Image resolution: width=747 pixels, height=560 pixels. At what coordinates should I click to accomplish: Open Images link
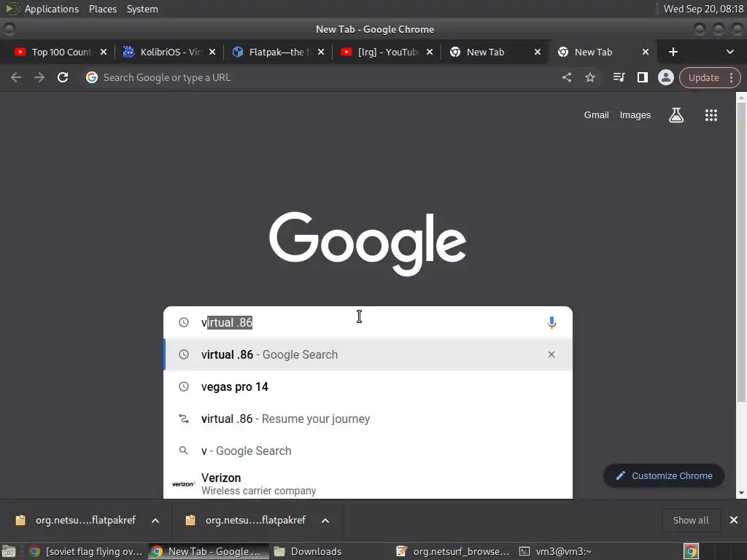click(635, 114)
